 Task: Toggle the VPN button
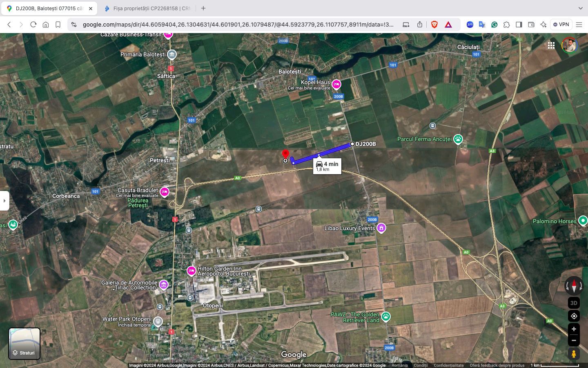[561, 25]
